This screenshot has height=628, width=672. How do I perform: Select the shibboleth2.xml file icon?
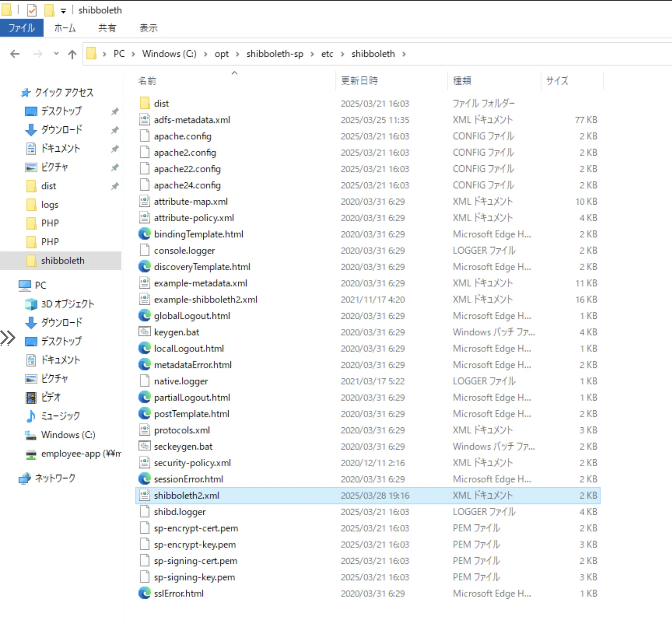click(144, 495)
